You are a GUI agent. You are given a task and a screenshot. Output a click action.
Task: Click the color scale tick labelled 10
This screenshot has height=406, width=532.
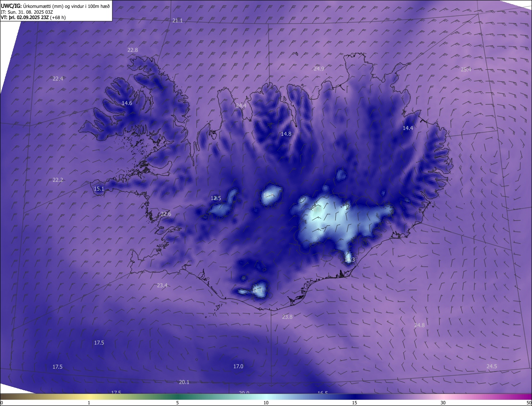click(266, 403)
